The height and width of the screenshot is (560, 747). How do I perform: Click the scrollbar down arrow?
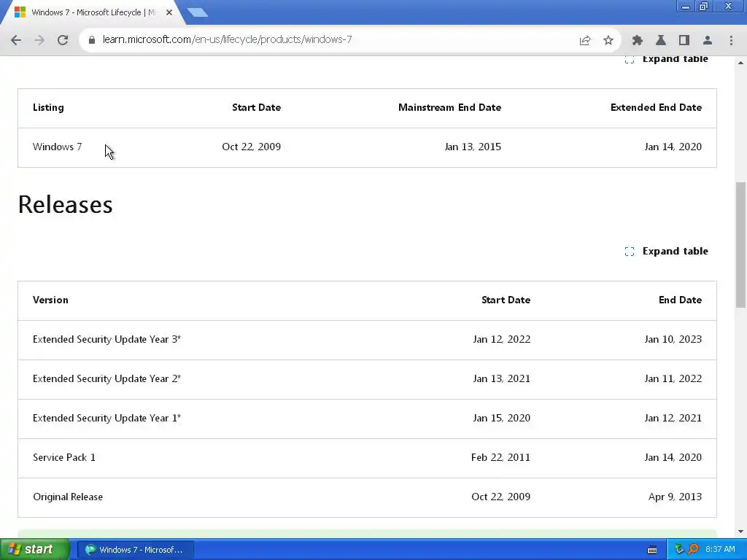point(740,532)
